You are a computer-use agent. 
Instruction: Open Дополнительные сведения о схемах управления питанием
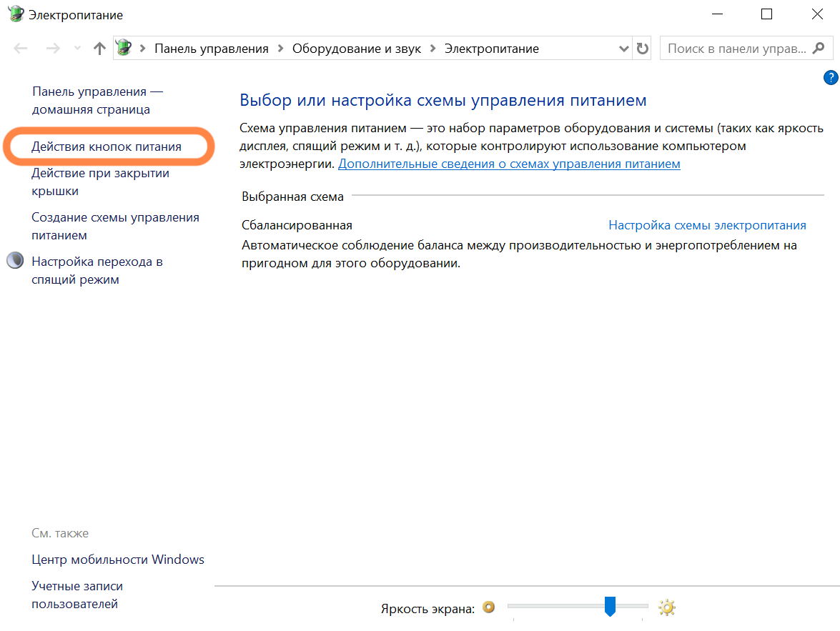pos(509,164)
